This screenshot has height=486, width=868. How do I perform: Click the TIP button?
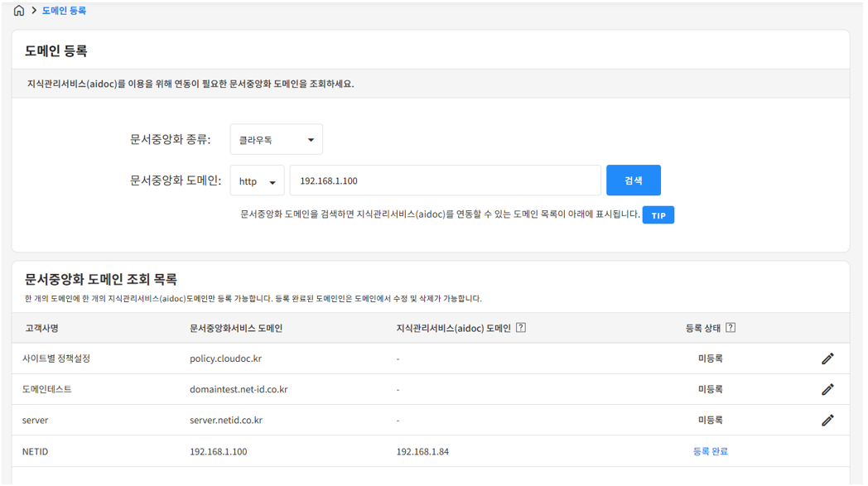coord(658,215)
